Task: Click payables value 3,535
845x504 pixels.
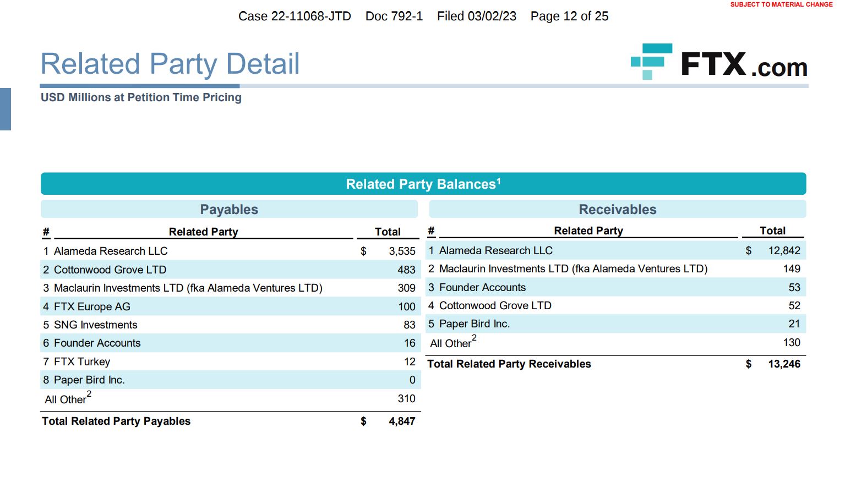Action: click(x=402, y=251)
